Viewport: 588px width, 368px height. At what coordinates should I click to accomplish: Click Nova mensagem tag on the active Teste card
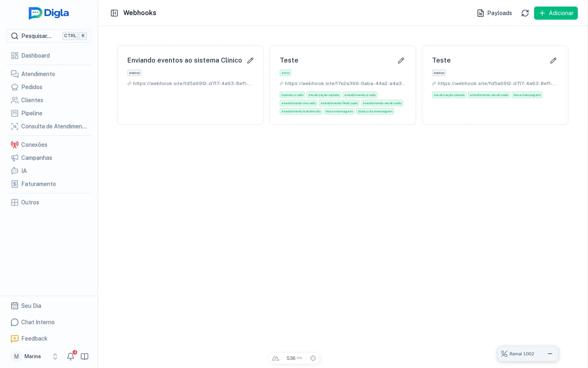click(x=339, y=111)
